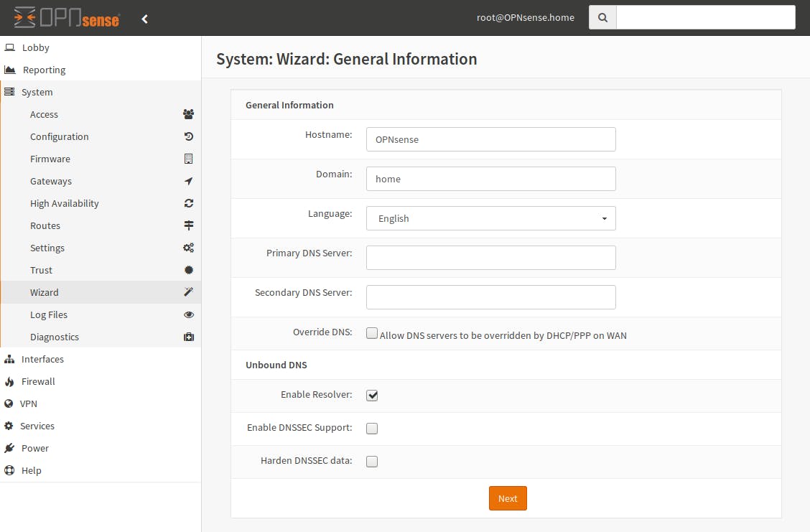Uncheck the Enable Resolver checkbox
The image size is (810, 532).
click(x=372, y=396)
